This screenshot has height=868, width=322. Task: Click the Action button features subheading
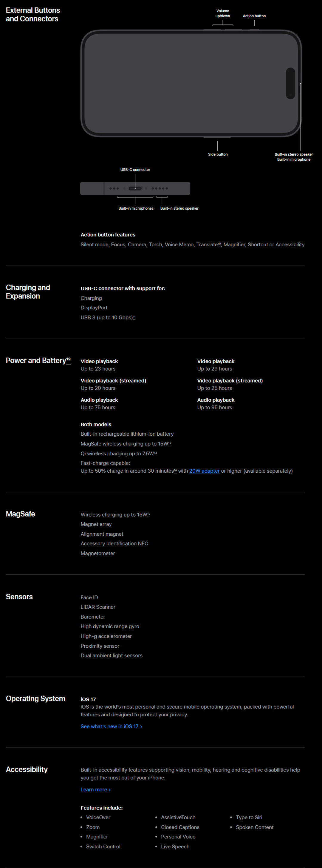108,234
